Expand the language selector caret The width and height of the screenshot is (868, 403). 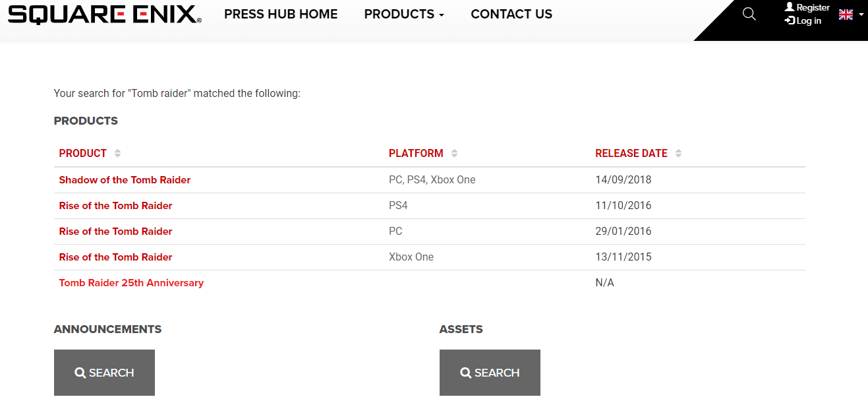[861, 15]
